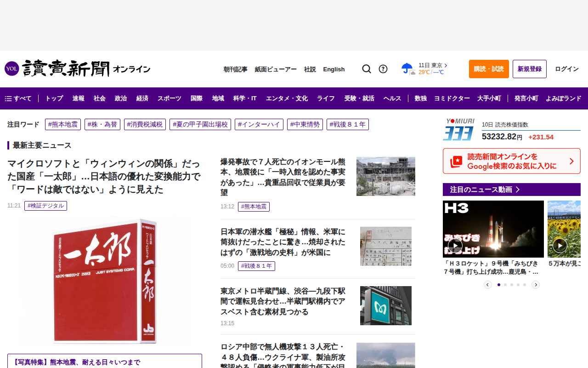Open the 地域 navigation tab

(x=218, y=98)
